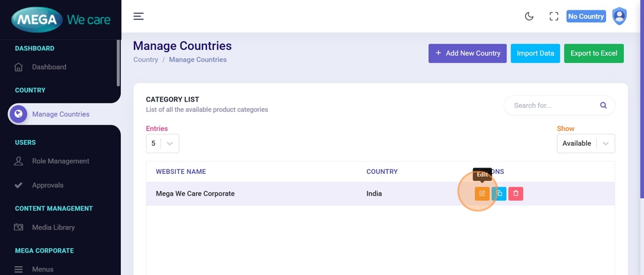Screen dimensions: 644x275
Task: Click the Import Data button
Action: [x=535, y=53]
